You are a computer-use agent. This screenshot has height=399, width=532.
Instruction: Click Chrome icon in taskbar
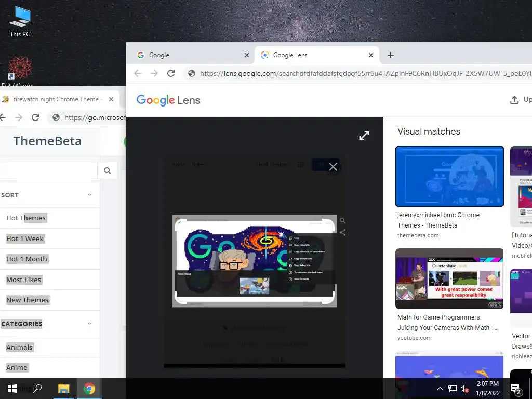pos(89,389)
